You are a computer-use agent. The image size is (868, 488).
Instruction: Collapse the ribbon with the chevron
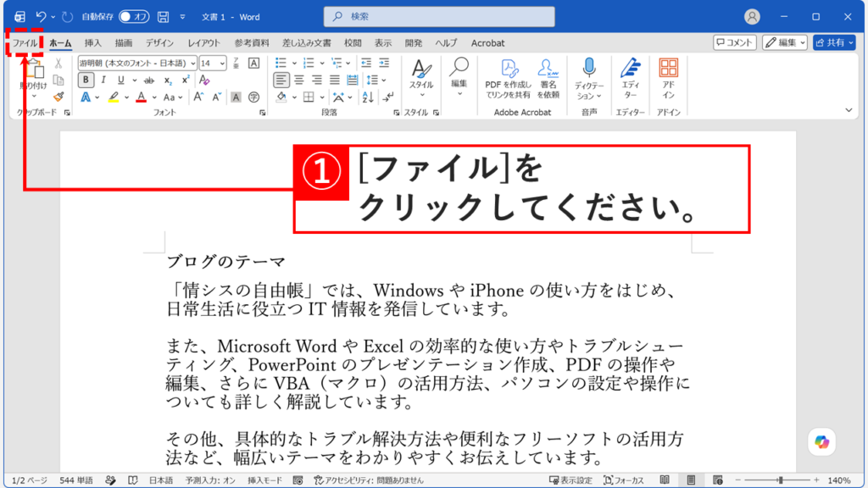coord(849,111)
